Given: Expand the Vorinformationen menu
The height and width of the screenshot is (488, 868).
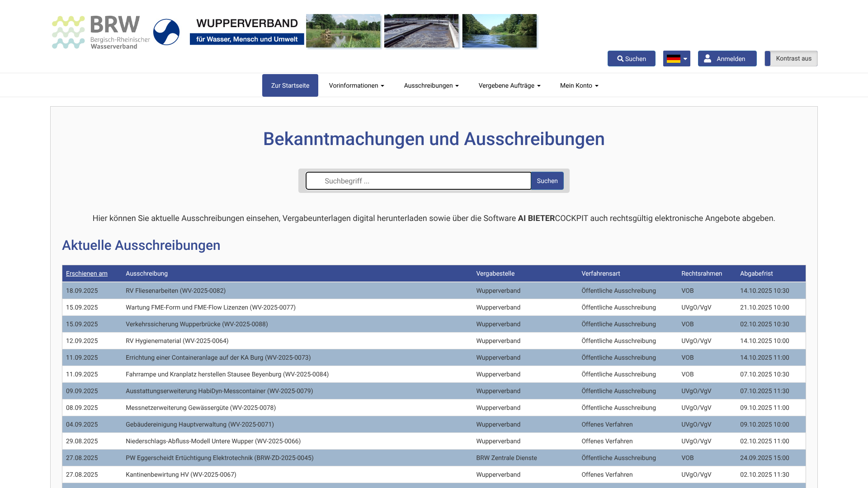Looking at the screenshot, I should point(356,85).
